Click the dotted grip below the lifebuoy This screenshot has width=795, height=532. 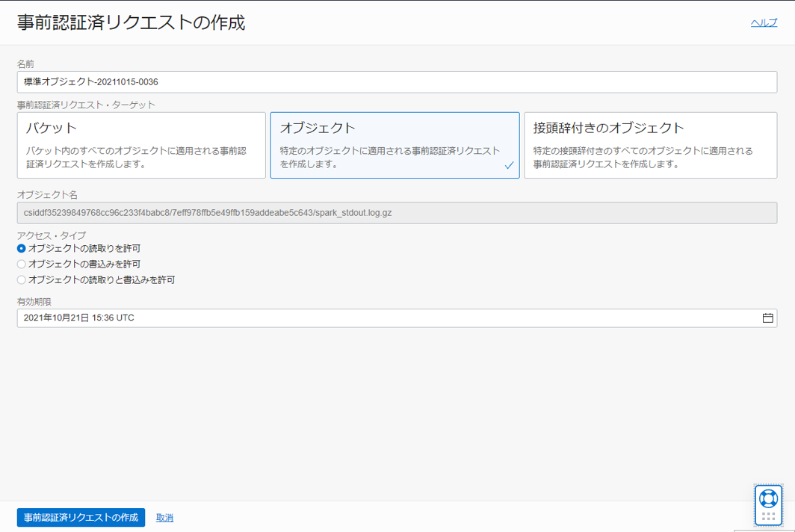coord(768,516)
